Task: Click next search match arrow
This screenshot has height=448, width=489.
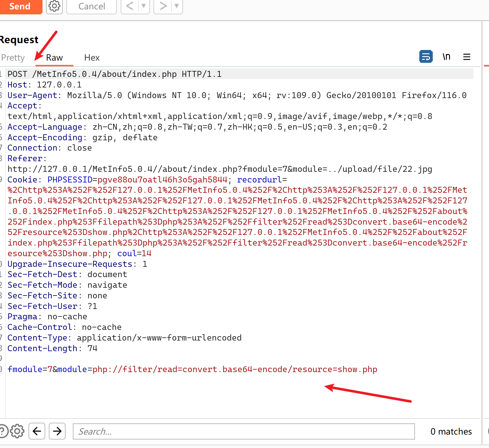Action: click(x=57, y=431)
